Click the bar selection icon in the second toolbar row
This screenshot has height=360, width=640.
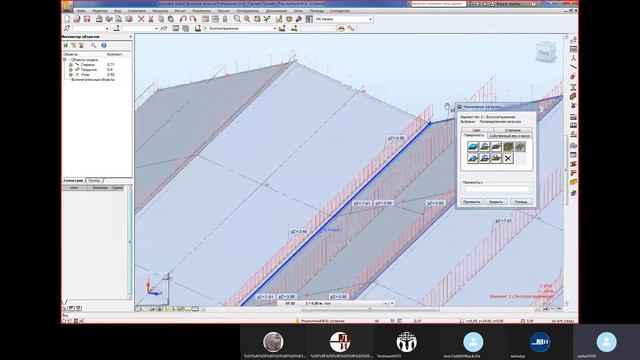click(117, 28)
